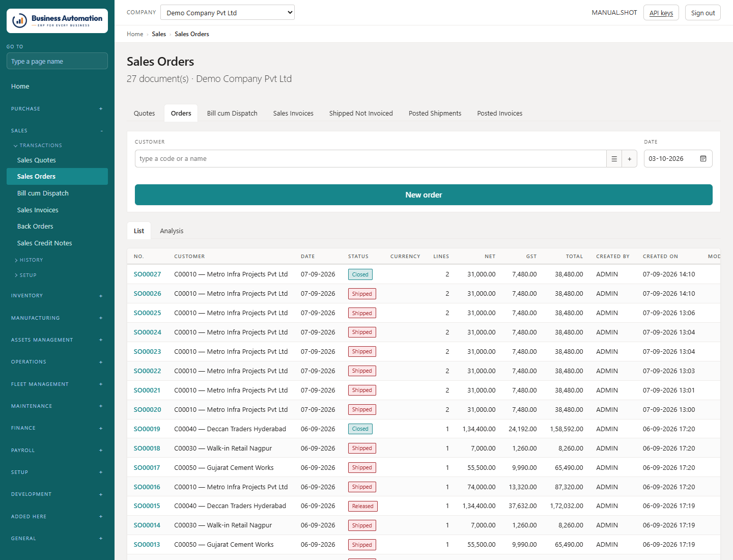The width and height of the screenshot is (733, 560).
Task: Click the Total column header
Action: 574,257
